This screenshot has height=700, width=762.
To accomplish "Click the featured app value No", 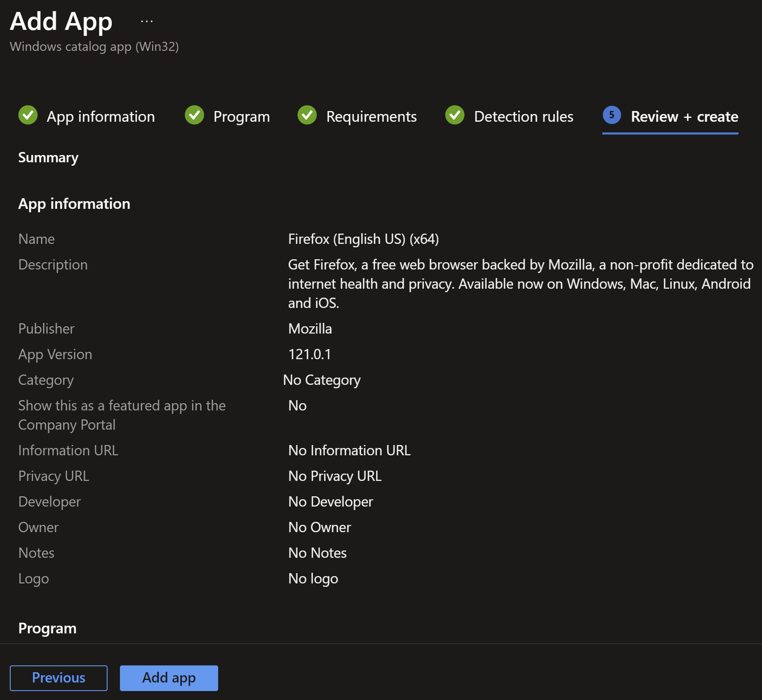I will (x=298, y=405).
